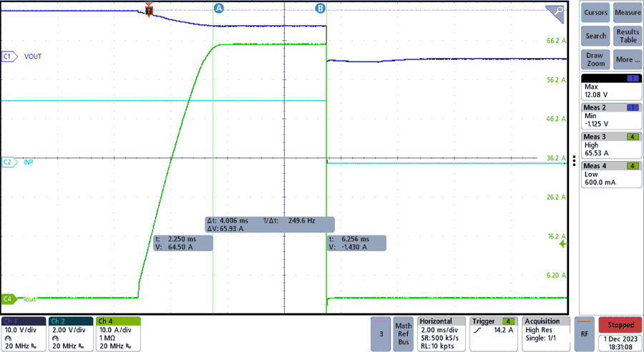
Task: Open Ch 4 current settings badge
Action: pos(117,333)
